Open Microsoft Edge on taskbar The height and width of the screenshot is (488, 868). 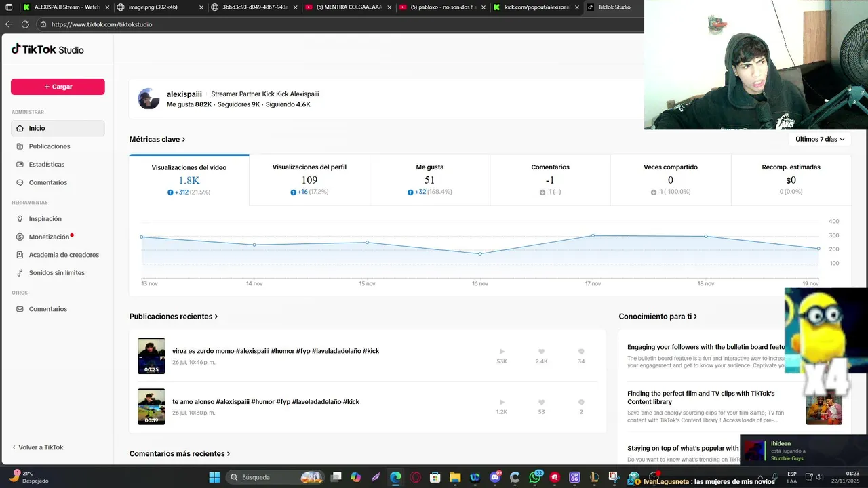click(395, 477)
